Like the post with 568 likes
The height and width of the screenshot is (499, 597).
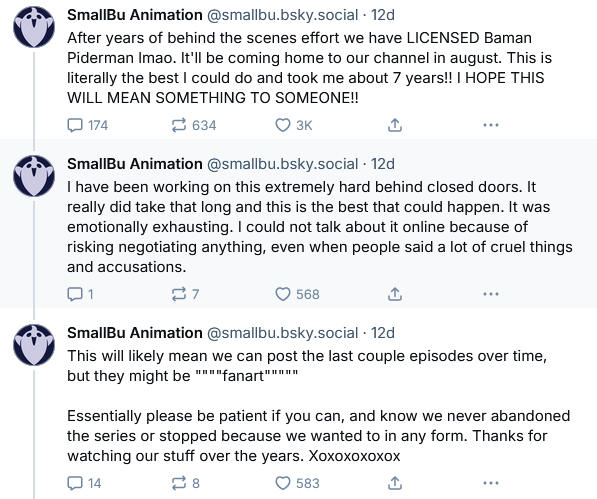click(297, 294)
